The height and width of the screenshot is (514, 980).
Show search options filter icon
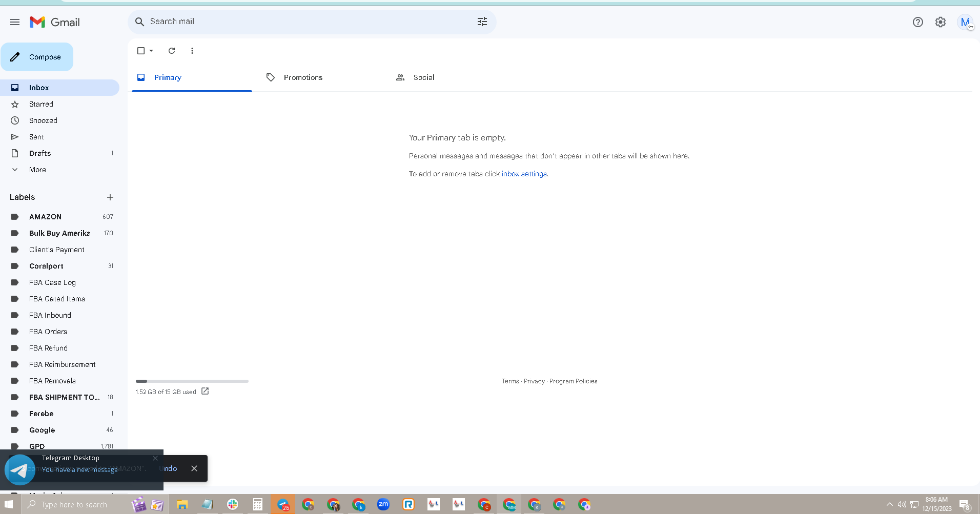click(482, 22)
